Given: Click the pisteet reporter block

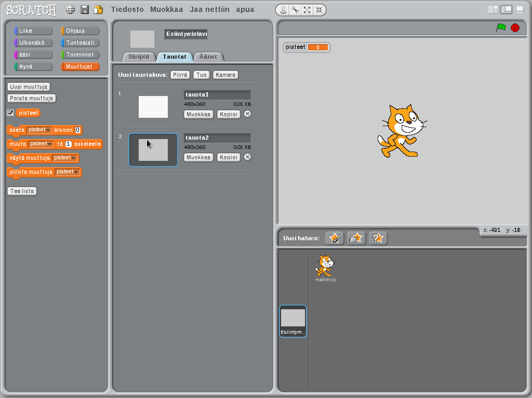Looking at the screenshot, I should pos(28,113).
